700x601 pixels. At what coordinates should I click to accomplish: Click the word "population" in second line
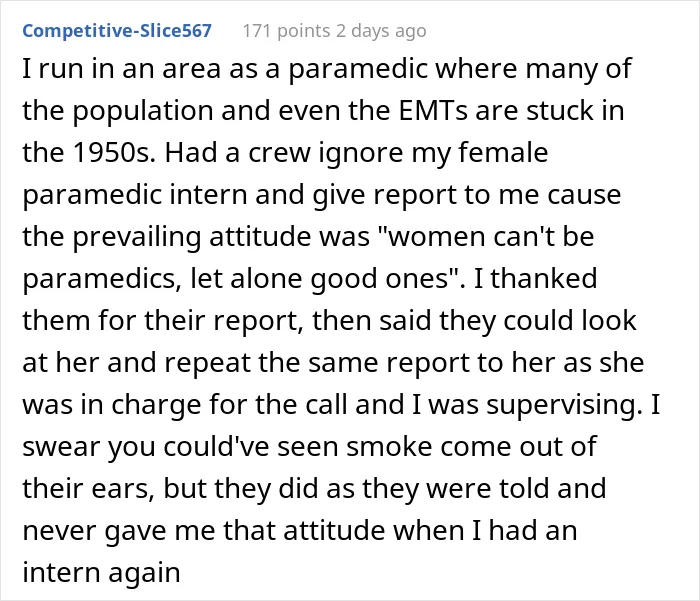click(143, 111)
